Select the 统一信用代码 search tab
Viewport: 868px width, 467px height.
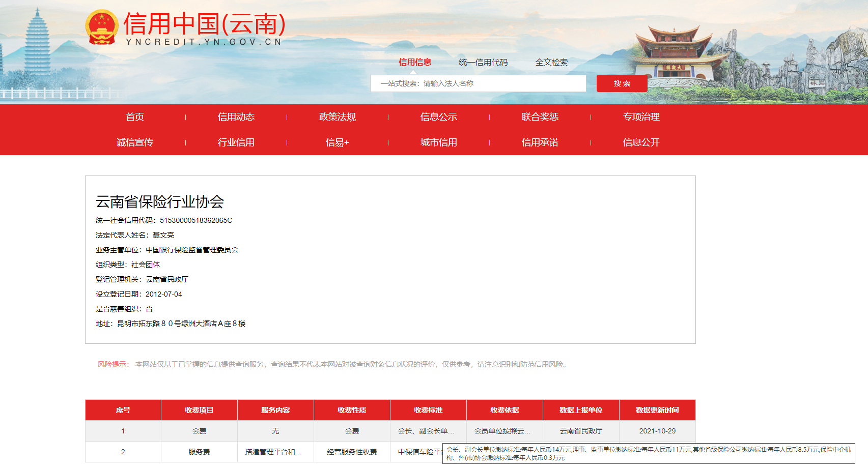coord(483,62)
